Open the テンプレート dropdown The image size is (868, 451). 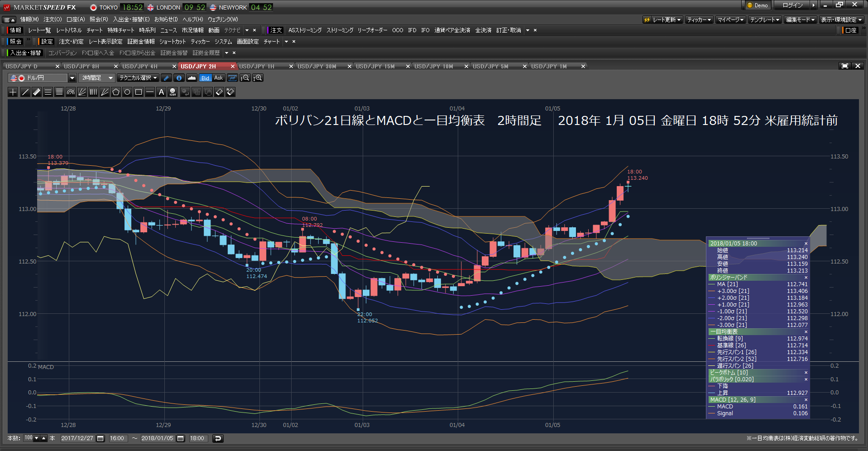(x=764, y=19)
